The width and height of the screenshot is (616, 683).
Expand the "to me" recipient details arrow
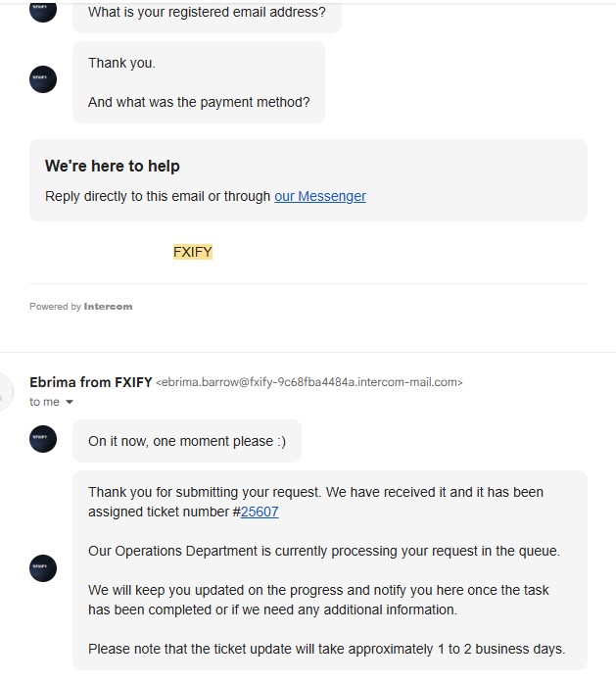pos(70,402)
